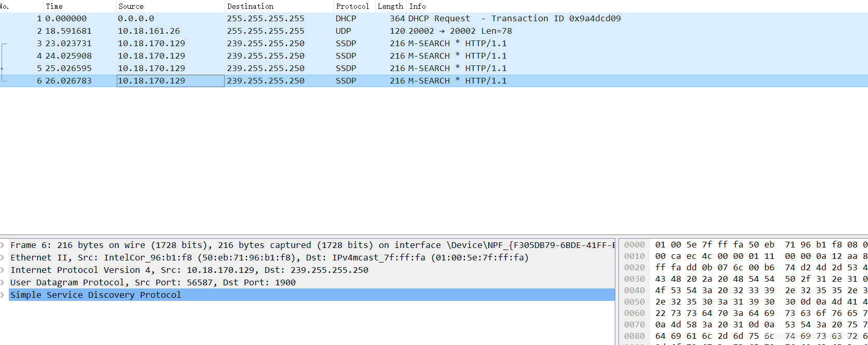Expand the User Datagram Protocol node
868x345 pixels.
[3, 282]
